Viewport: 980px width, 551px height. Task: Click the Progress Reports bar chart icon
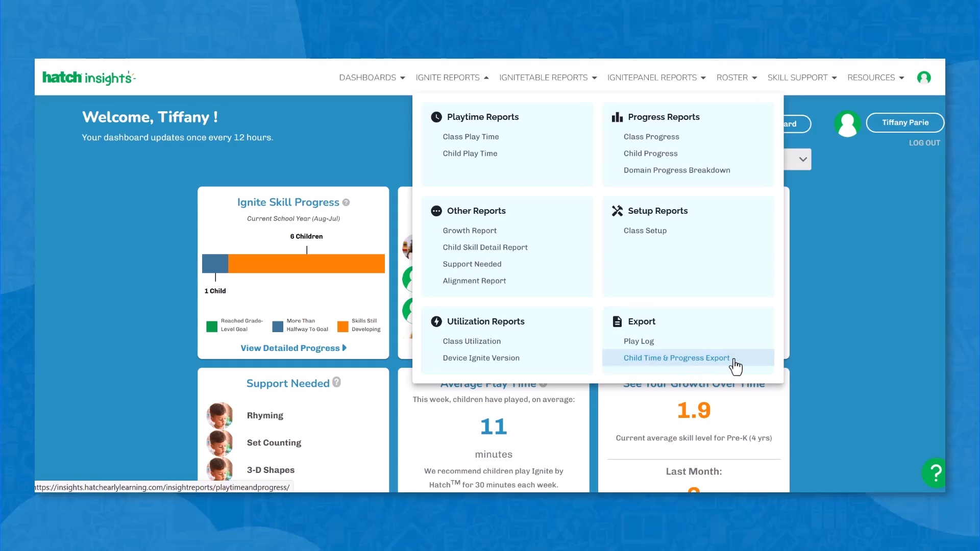coord(617,117)
